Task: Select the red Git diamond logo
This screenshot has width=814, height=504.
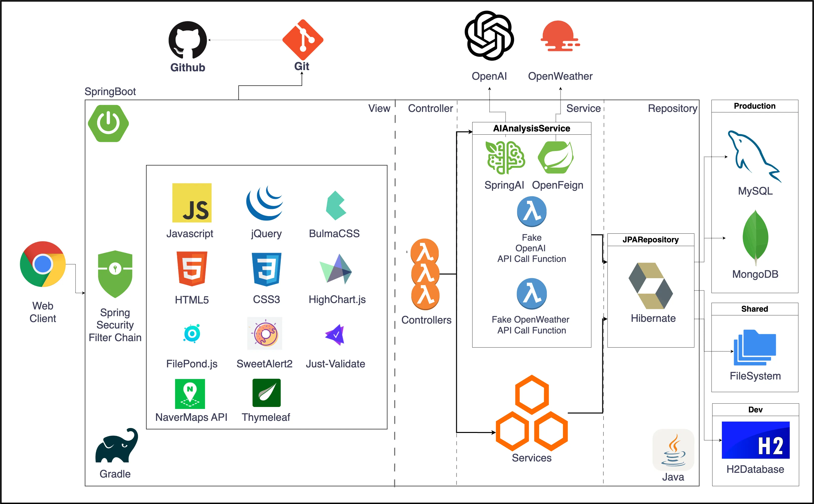Action: tap(303, 40)
